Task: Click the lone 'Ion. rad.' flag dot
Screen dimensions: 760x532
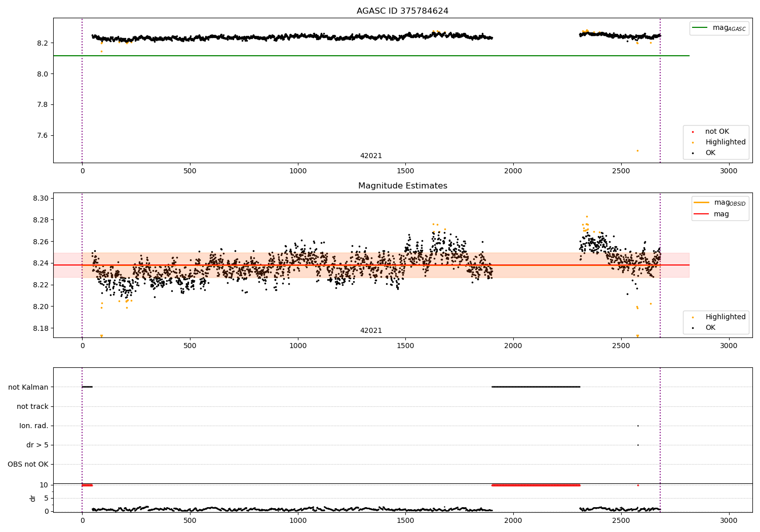Action: [638, 426]
